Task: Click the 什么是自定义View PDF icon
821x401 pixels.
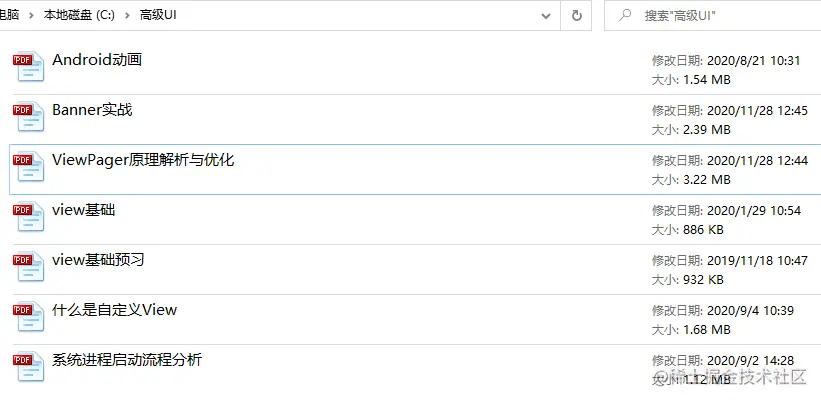Action: click(29, 317)
